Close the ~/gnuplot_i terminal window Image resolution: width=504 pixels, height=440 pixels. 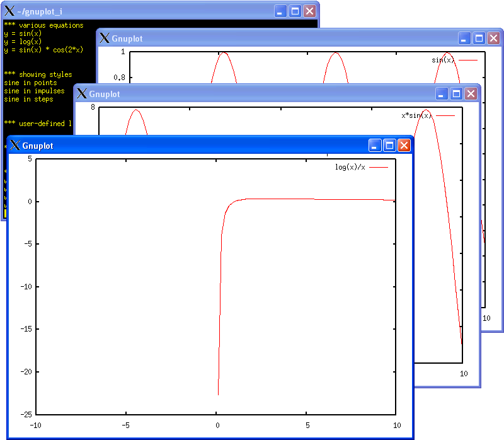(309, 11)
